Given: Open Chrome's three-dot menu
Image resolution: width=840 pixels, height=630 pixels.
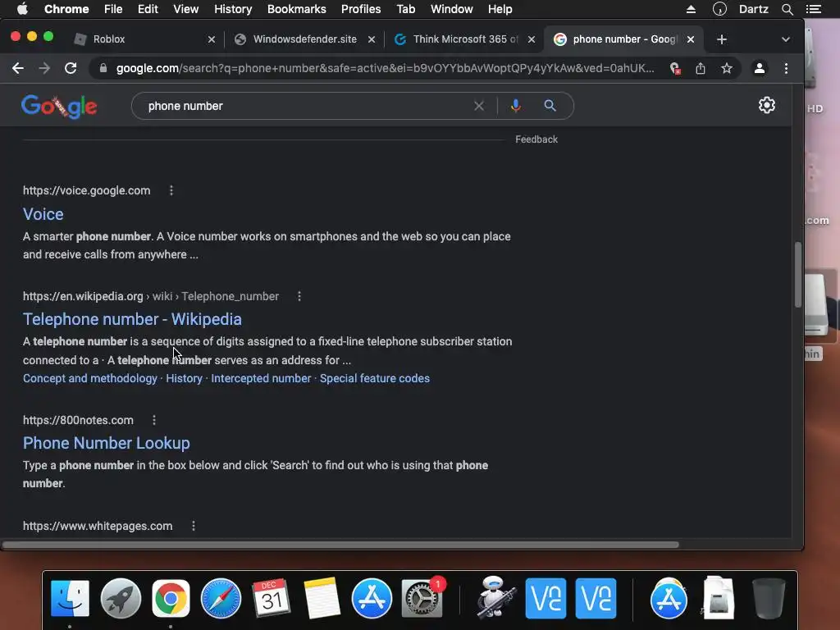Looking at the screenshot, I should 786,69.
